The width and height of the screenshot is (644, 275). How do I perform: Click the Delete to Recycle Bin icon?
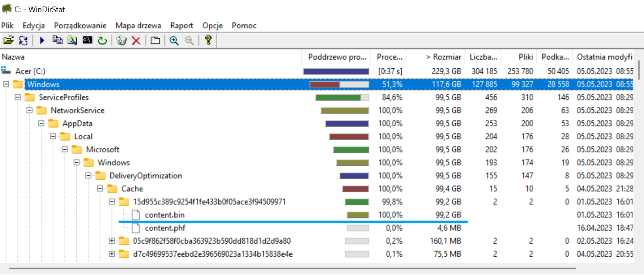(x=122, y=40)
